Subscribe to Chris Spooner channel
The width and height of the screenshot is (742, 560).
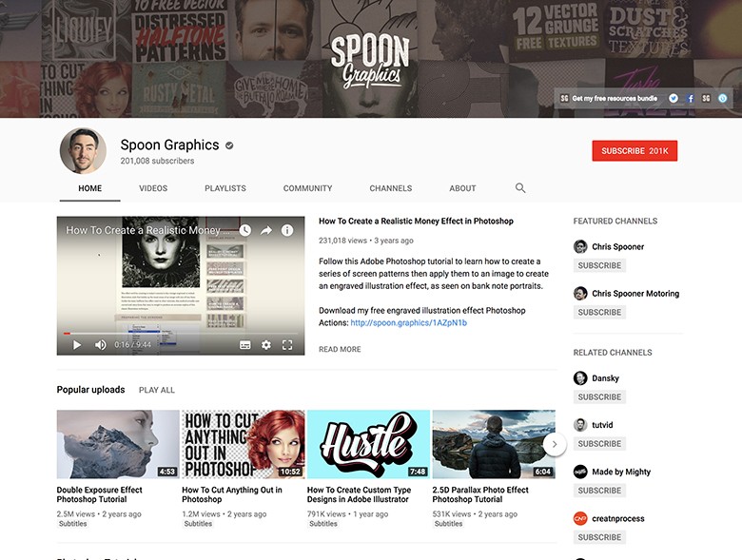click(599, 265)
